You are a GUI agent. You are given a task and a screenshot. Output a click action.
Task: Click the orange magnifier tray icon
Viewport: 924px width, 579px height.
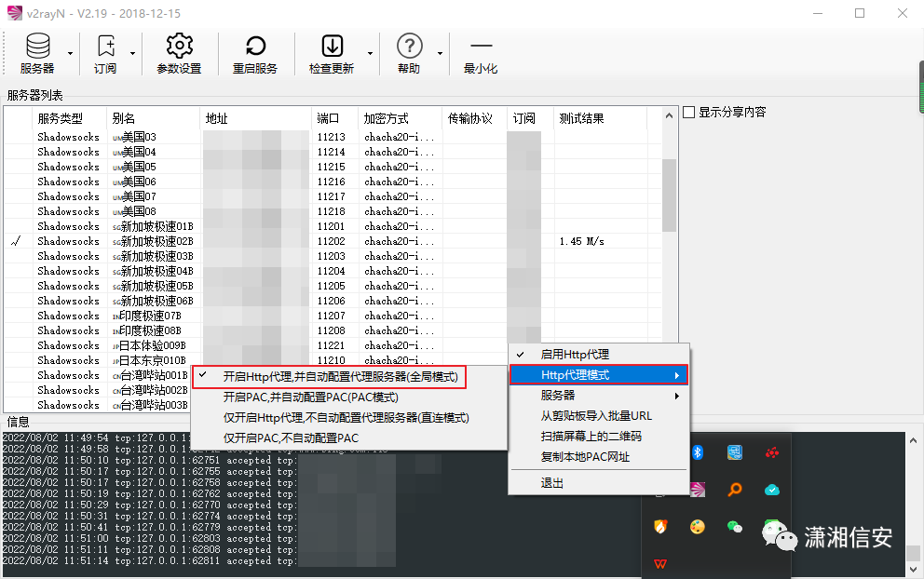click(735, 490)
